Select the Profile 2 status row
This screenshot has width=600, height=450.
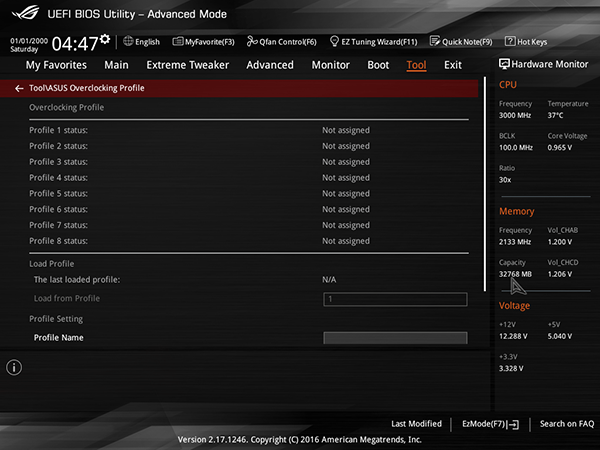point(249,146)
